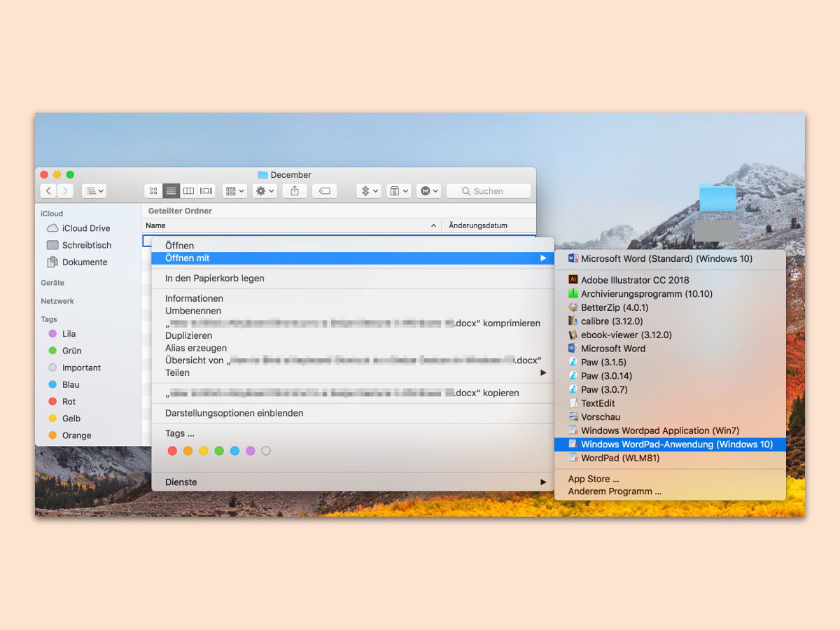The width and height of the screenshot is (840, 630).
Task: Open the shield toolbar dropdown
Action: click(x=398, y=191)
